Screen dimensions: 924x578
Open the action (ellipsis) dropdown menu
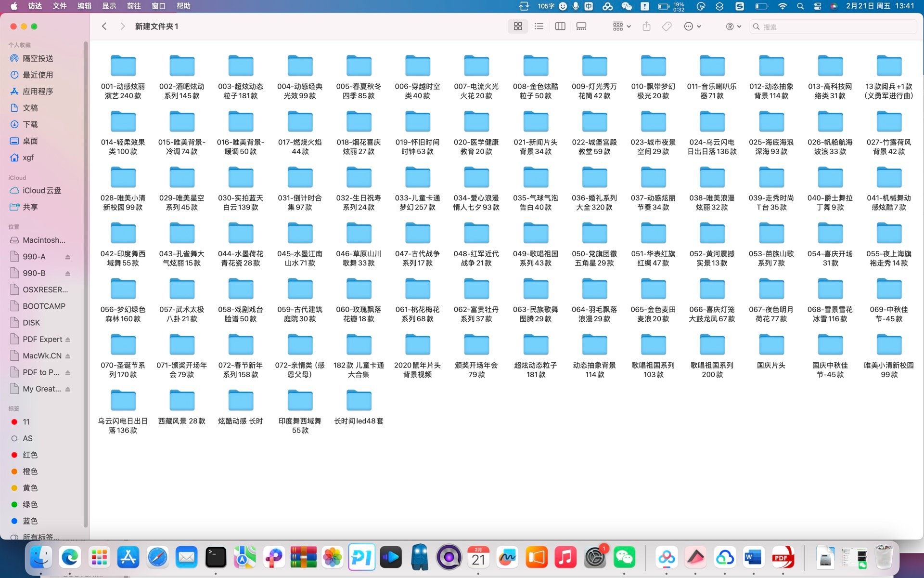coord(693,26)
